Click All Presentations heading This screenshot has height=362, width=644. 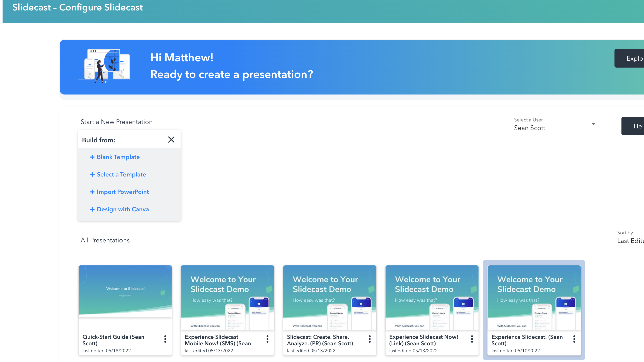coord(105,240)
